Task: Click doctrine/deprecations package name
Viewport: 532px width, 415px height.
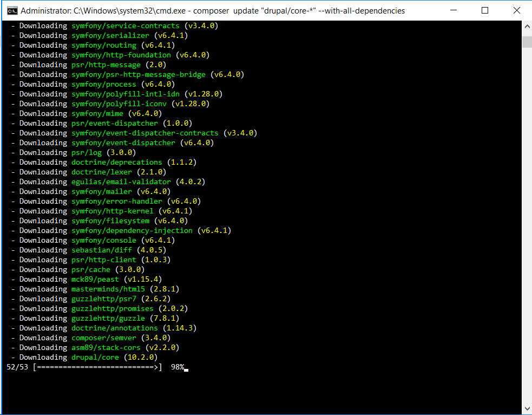Action: coord(117,163)
